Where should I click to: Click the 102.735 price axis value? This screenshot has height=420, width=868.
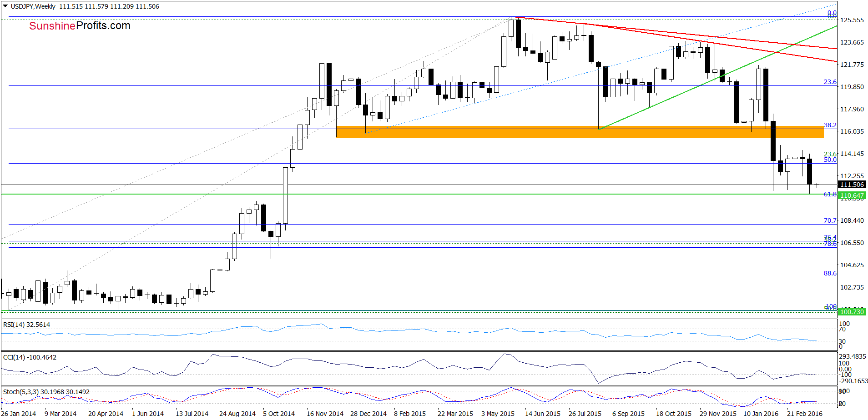pos(852,287)
